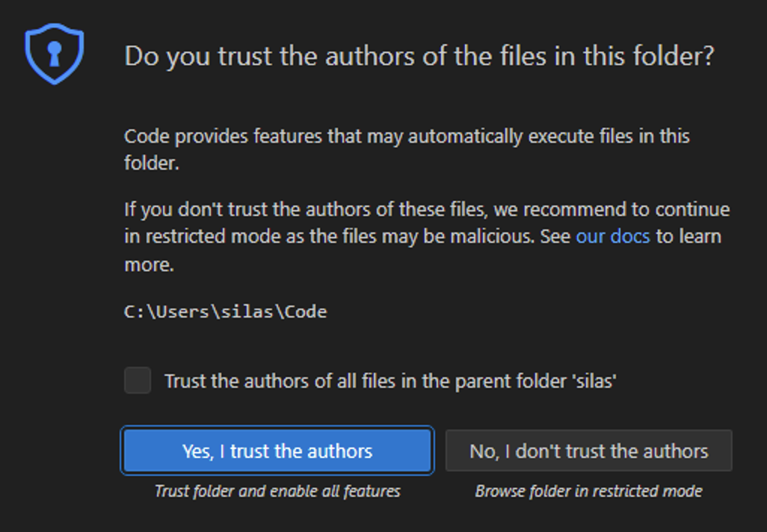Choose 'No, I don't trust the authors'
This screenshot has width=767, height=532.
click(588, 451)
